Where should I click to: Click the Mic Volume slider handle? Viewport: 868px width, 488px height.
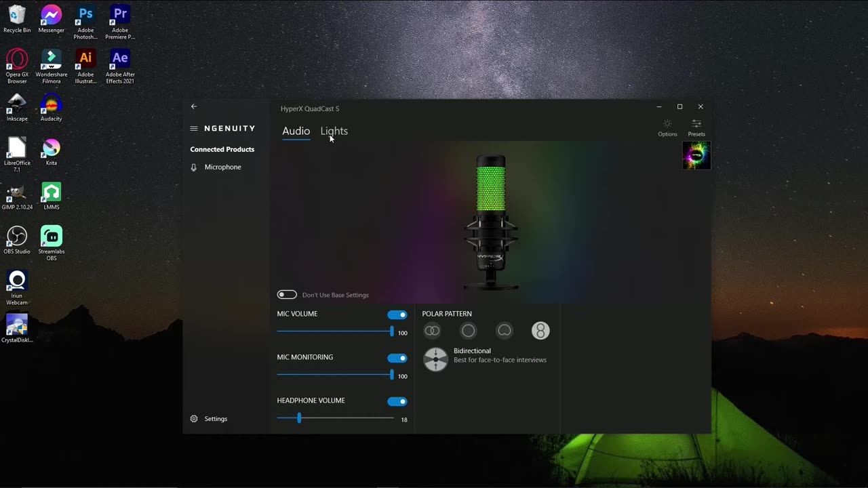(391, 331)
